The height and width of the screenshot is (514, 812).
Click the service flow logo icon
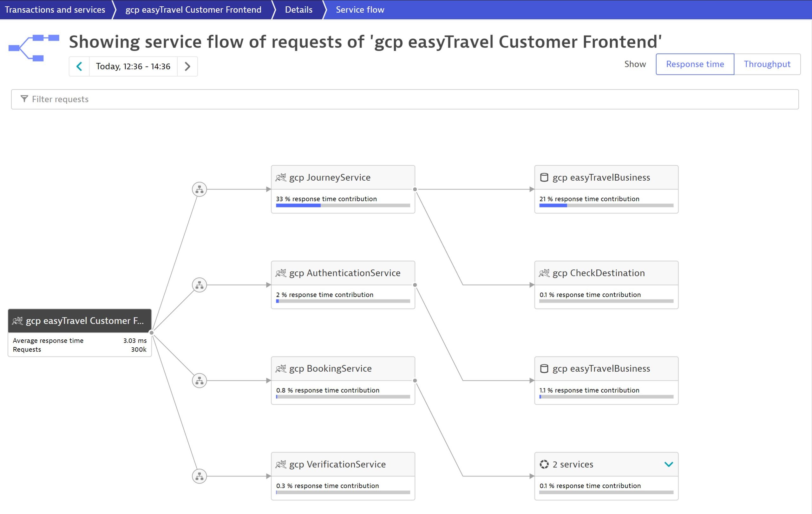pos(34,48)
